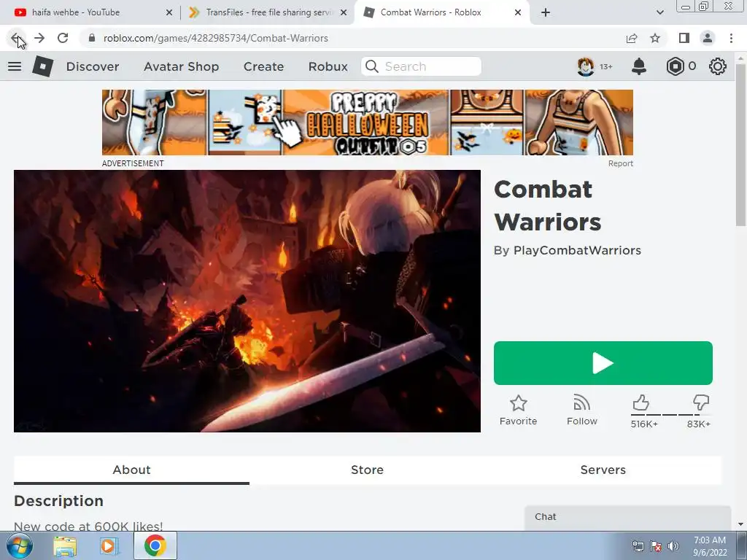The width and height of the screenshot is (747, 560).
Task: Favorite Combat Warriors with the star
Action: pyautogui.click(x=519, y=403)
